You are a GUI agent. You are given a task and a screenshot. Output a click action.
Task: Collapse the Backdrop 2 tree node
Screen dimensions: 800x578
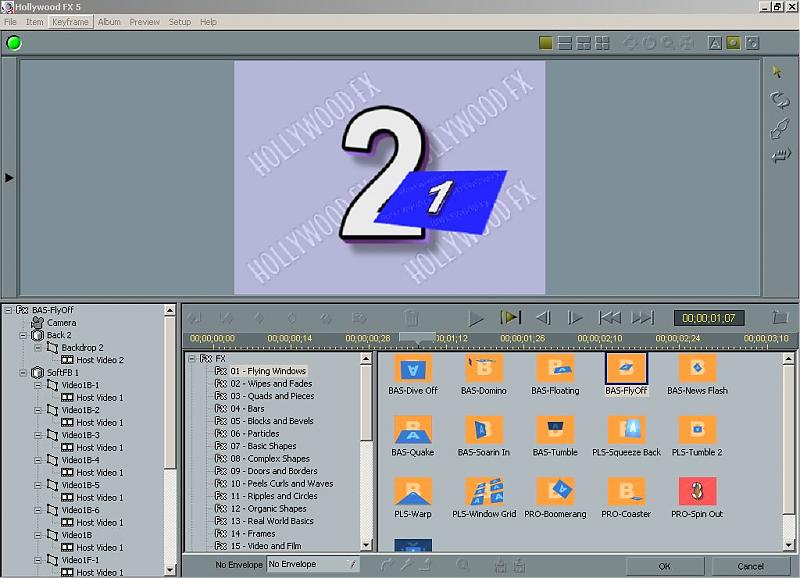point(38,347)
